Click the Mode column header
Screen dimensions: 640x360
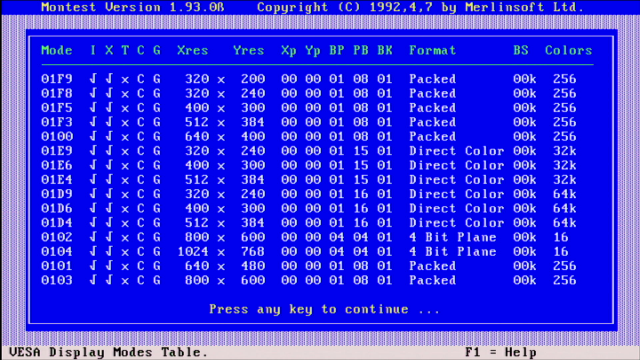pos(57,50)
